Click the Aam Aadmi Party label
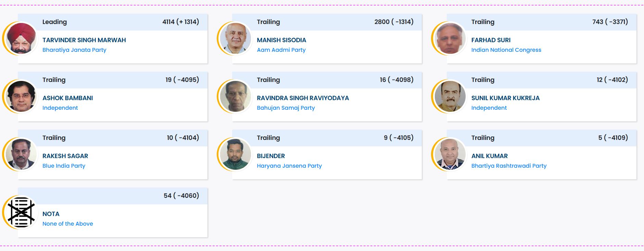The height and width of the screenshot is (251, 644). [x=281, y=50]
